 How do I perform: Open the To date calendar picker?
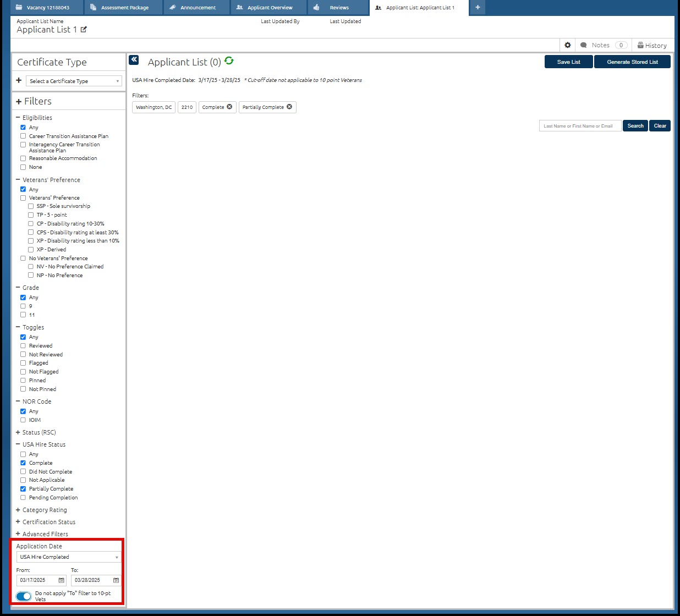(x=116, y=580)
